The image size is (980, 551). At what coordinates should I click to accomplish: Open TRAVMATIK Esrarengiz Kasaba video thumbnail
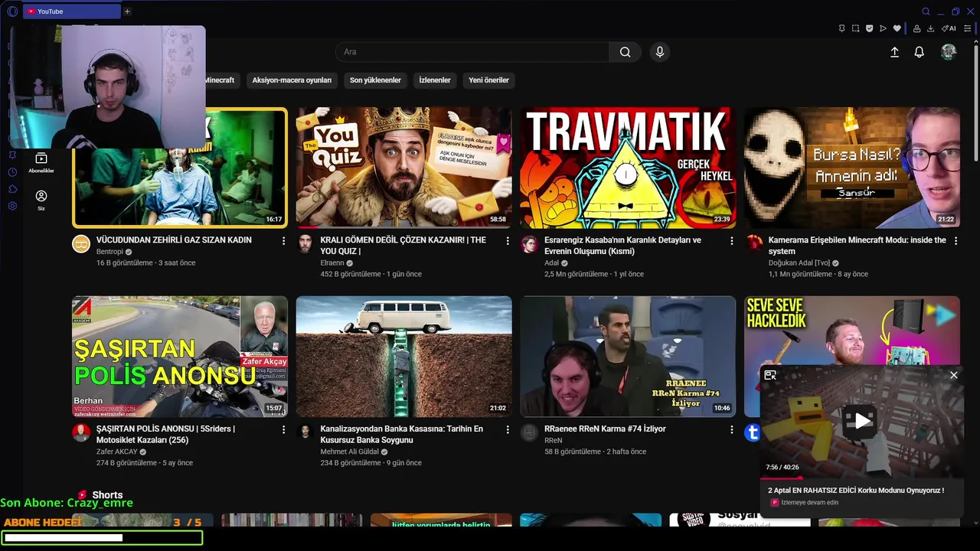[x=628, y=168]
